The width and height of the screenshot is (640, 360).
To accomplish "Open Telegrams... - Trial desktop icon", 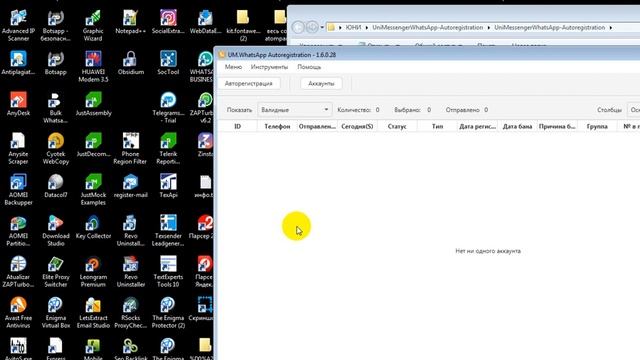I will click(x=168, y=107).
